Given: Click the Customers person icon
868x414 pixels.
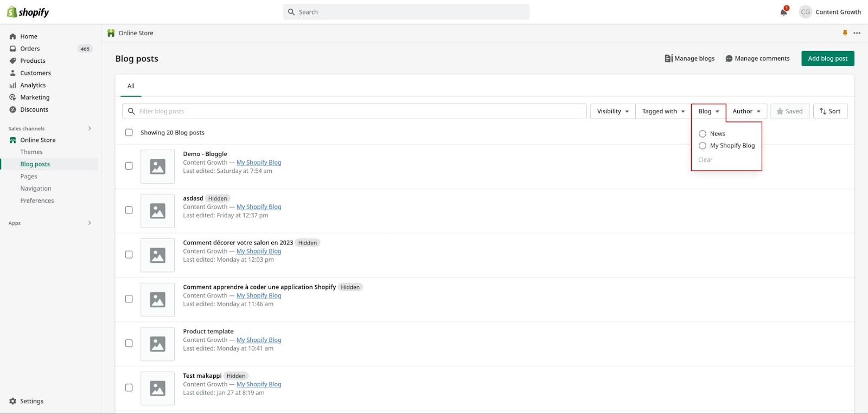Looking at the screenshot, I should pos(12,73).
